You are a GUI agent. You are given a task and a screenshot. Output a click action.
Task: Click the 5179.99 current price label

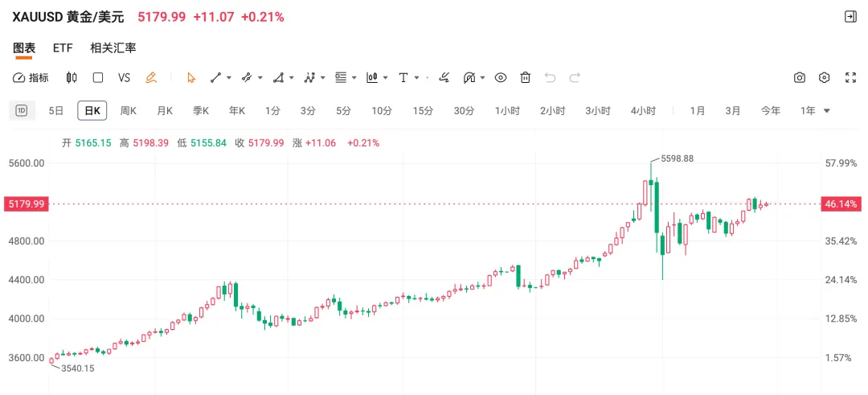[x=26, y=204]
